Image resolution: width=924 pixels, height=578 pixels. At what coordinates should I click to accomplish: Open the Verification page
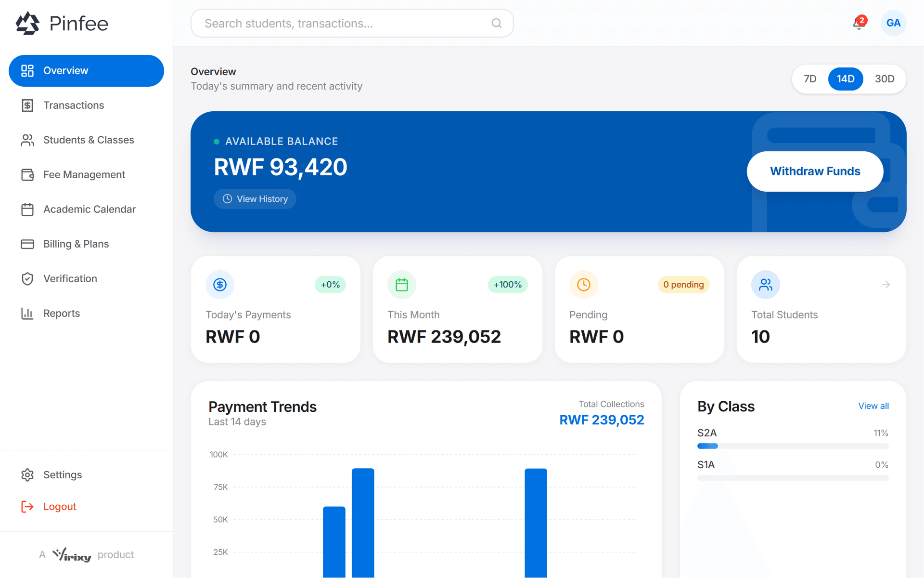(87, 279)
